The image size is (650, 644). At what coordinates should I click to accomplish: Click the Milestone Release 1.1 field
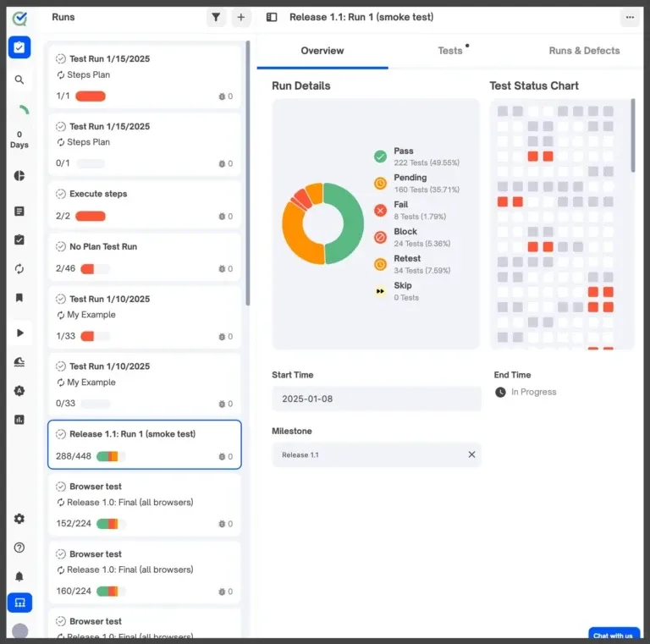click(377, 454)
